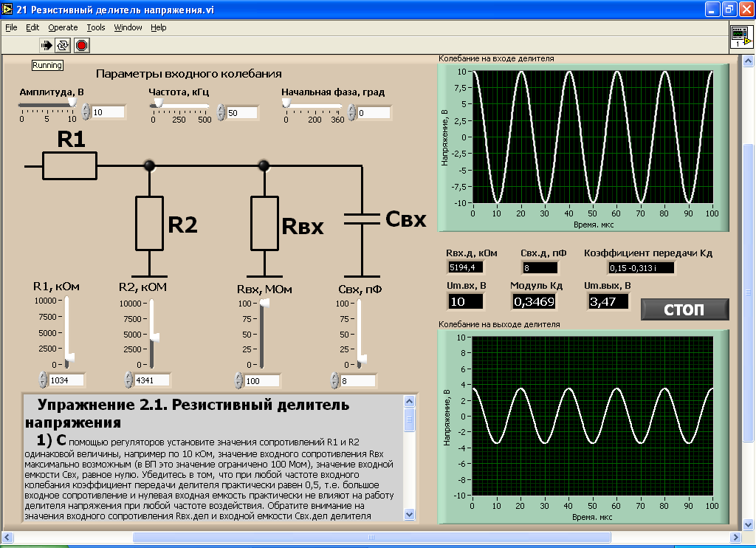Click the Свх input field showing 8

tap(358, 380)
